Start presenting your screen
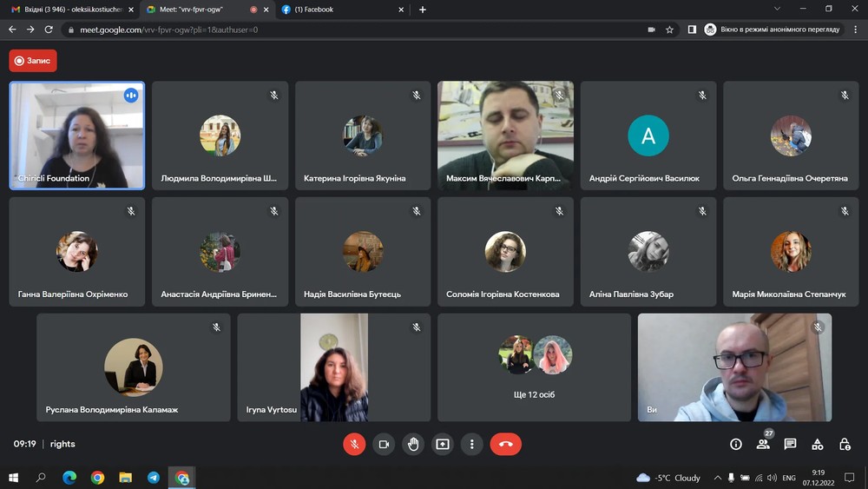This screenshot has width=868, height=489. pyautogui.click(x=443, y=444)
